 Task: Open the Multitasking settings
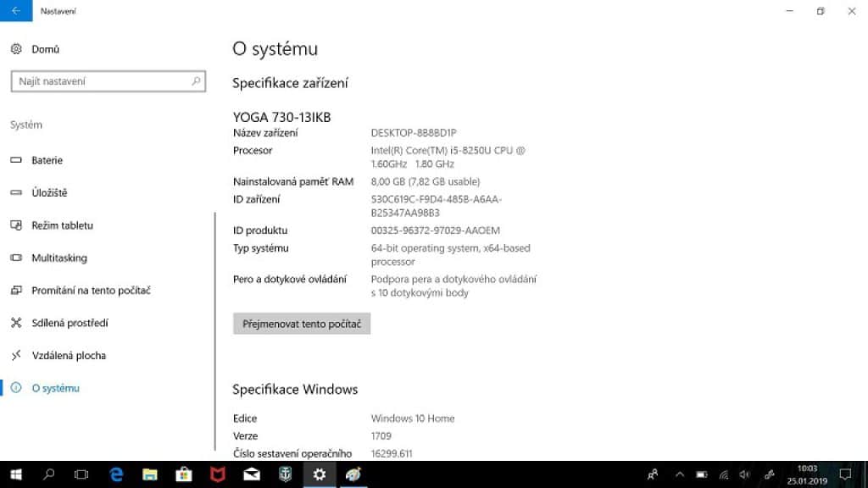pyautogui.click(x=48, y=258)
